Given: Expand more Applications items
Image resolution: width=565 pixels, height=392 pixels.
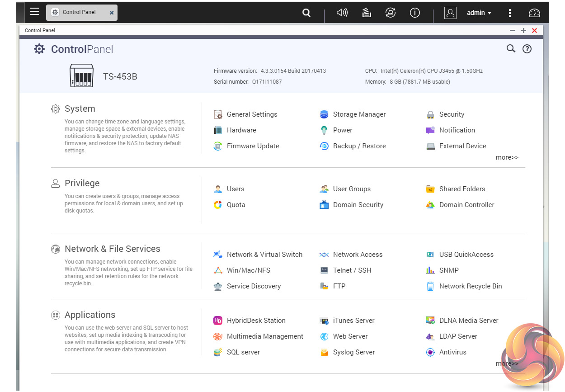Looking at the screenshot, I should pos(507,364).
